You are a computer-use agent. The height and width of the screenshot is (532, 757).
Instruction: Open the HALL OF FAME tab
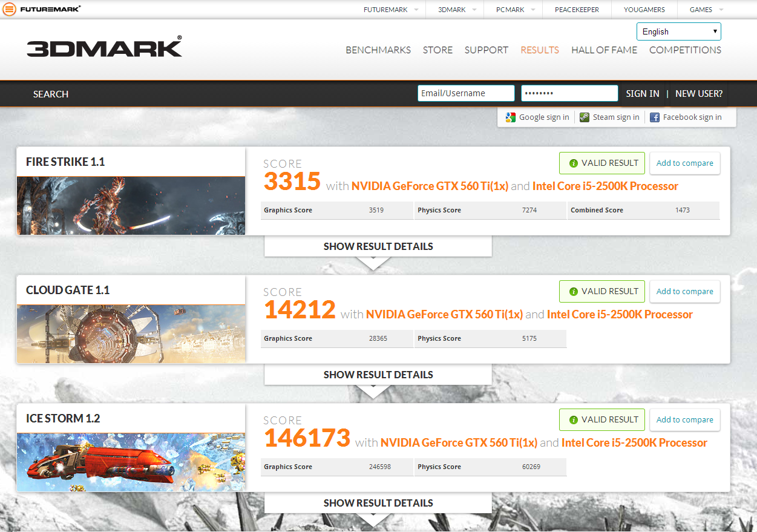point(604,50)
